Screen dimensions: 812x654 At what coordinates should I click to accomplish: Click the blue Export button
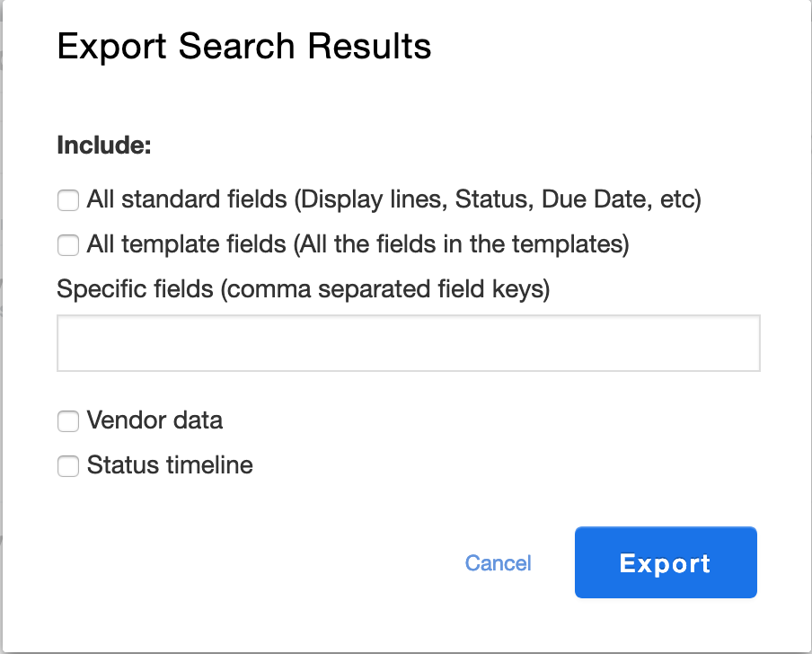tap(666, 562)
